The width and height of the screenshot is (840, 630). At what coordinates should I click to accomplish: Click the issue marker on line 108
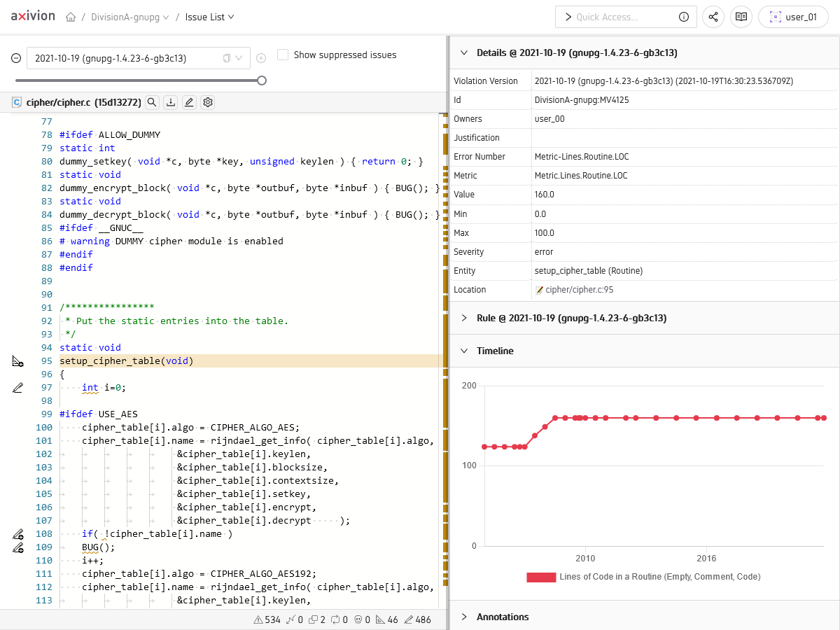(x=18, y=534)
